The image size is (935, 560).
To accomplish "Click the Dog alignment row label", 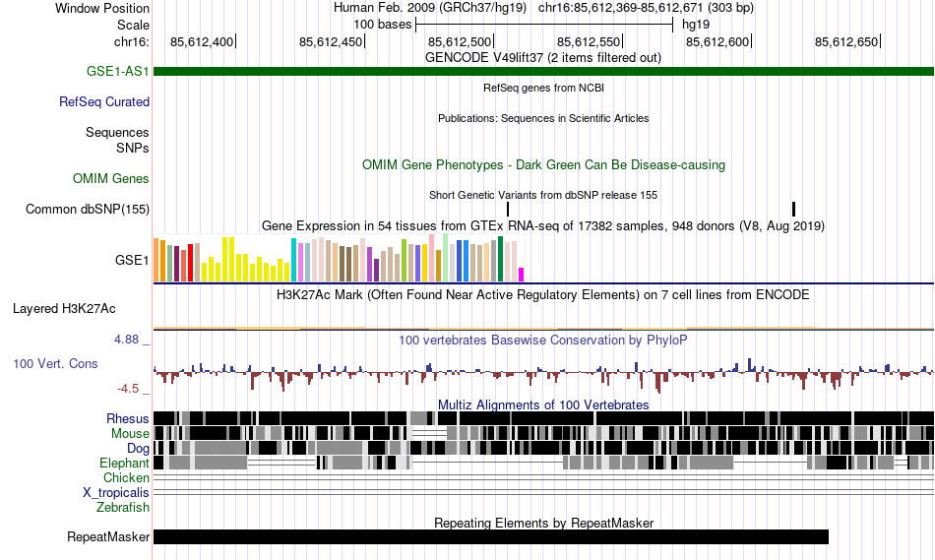I will (x=138, y=448).
